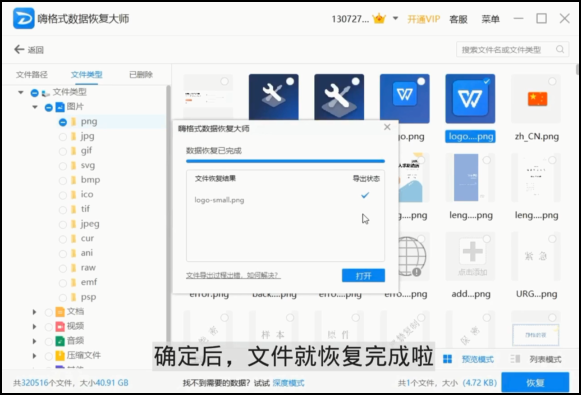This screenshot has height=395, width=581.
Task: Toggle 文件类型 root selection circle
Action: point(34,93)
